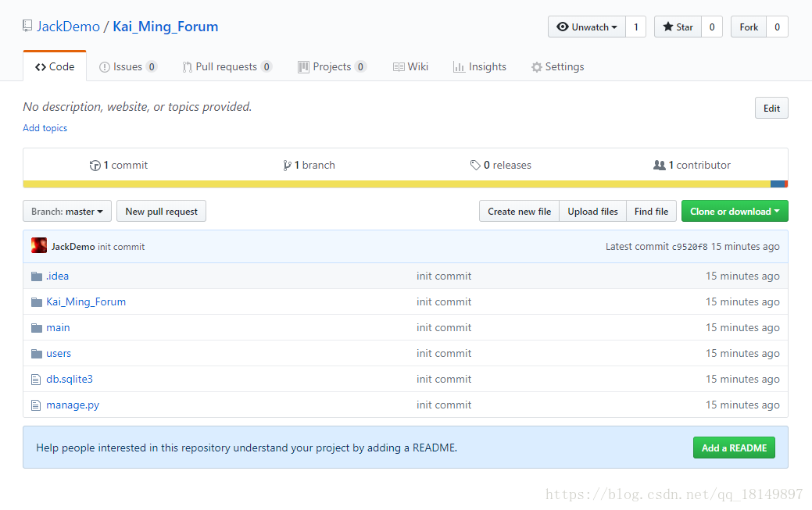Switch to the Pull requests tab
Image resolution: width=812 pixels, height=510 pixels.
227,67
